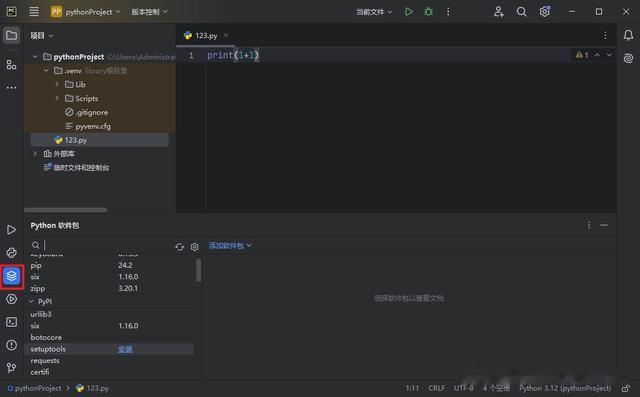This screenshot has width=640, height=397.
Task: Open the Run tool window
Action: click(x=11, y=230)
